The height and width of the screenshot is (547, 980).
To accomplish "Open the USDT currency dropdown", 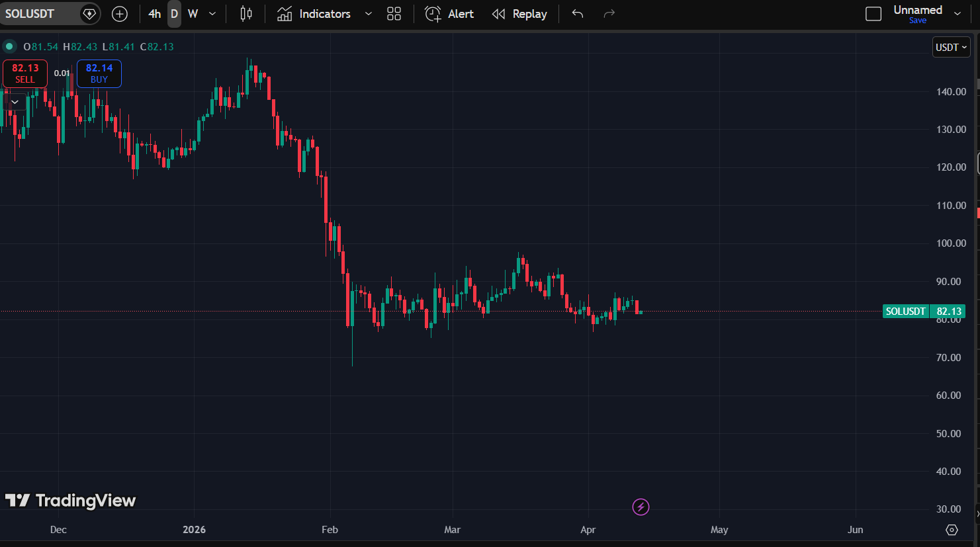I will click(951, 48).
